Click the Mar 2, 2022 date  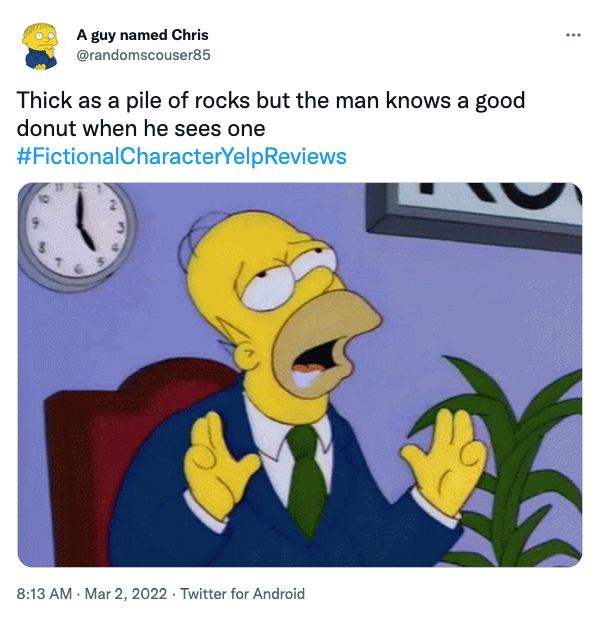coord(126,594)
